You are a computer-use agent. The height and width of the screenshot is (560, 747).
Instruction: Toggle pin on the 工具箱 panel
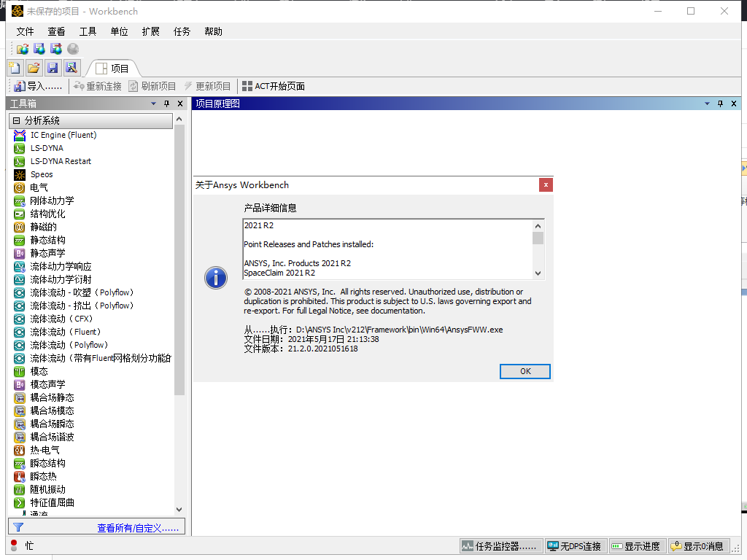[x=167, y=104]
